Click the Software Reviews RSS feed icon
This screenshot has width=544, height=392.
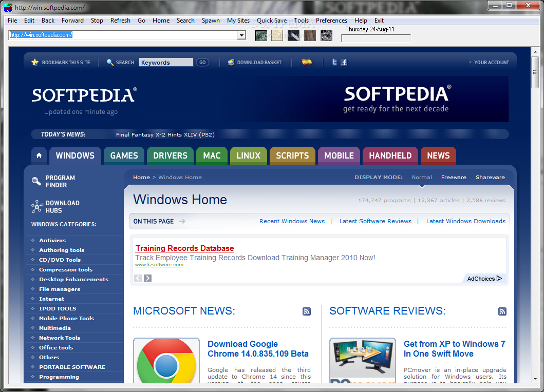[x=502, y=311]
